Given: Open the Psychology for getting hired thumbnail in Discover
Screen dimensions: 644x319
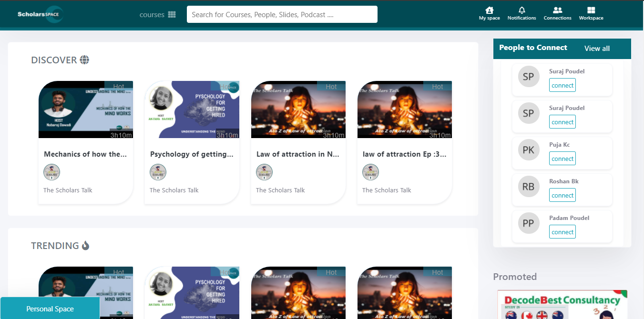Looking at the screenshot, I should point(192,110).
